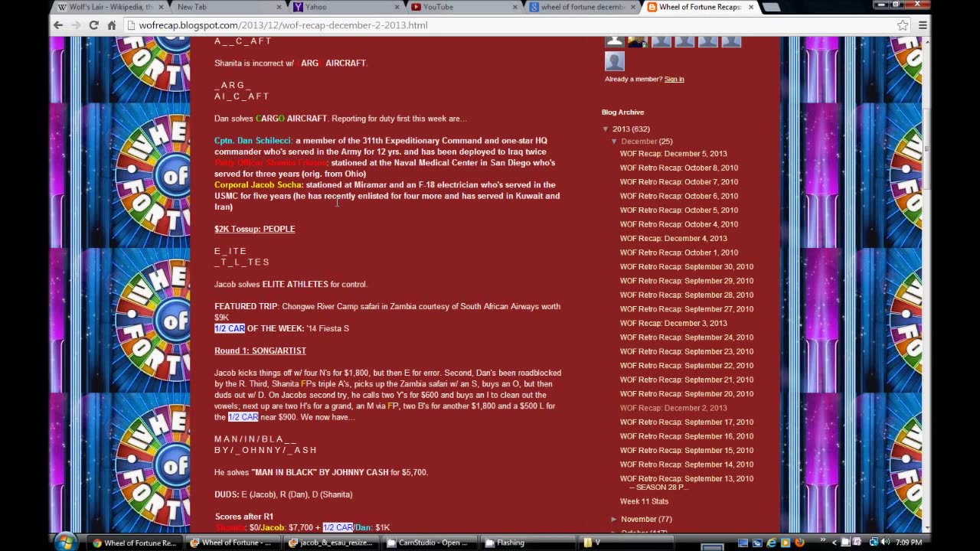Open a new tab with the new-tab button
980x551 pixels.
click(771, 7)
